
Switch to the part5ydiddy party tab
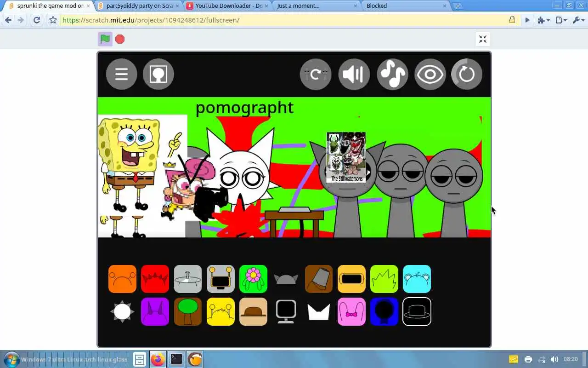(x=139, y=6)
